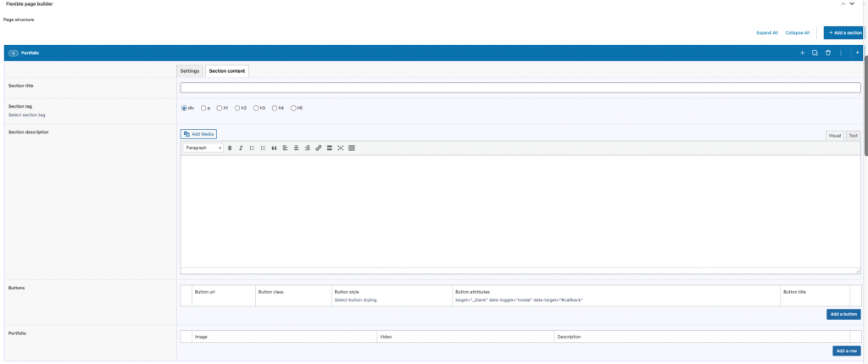Insert a bulleted list
The image size is (868, 364).
tap(252, 148)
